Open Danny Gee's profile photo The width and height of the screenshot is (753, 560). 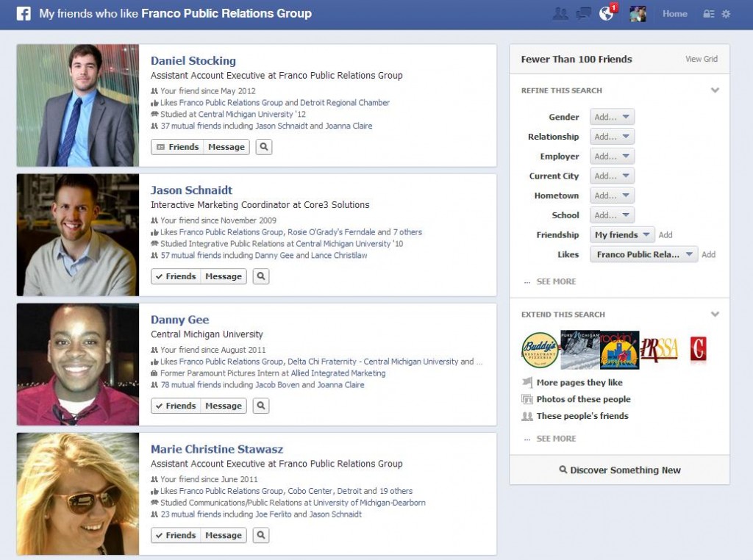[78, 365]
